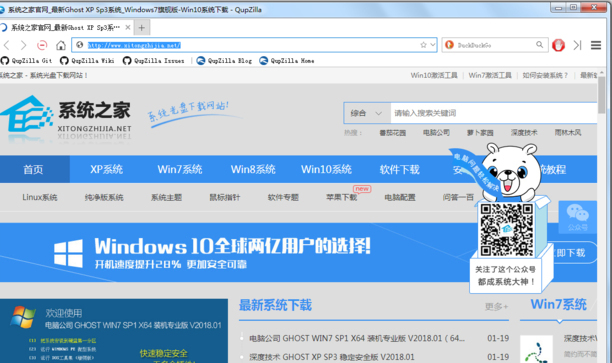Click the site keyword search box
This screenshot has height=363, width=612.
[x=494, y=113]
